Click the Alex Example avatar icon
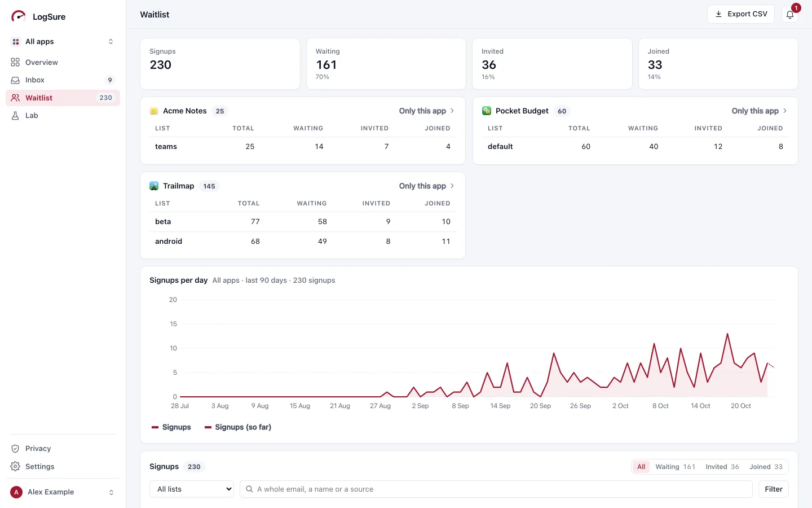Viewport: 812px width, 508px height. pos(16,492)
